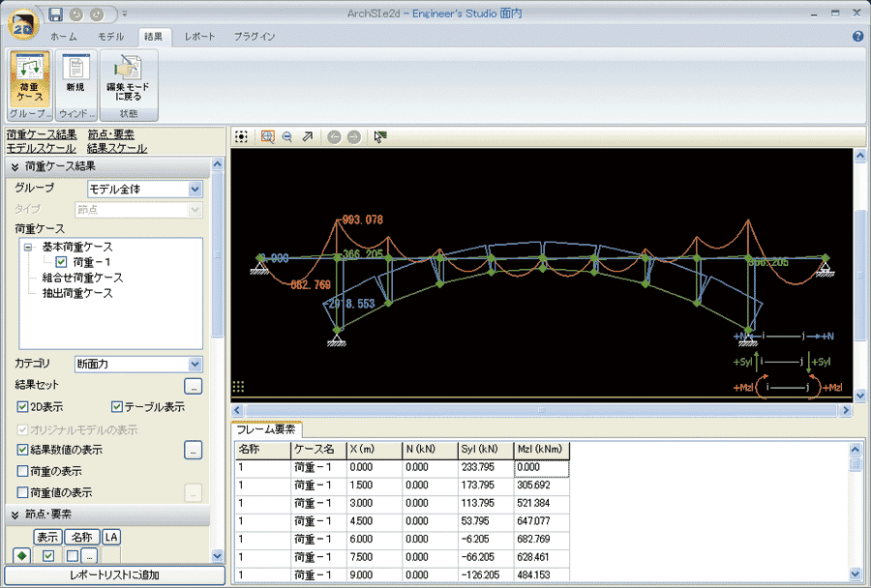This screenshot has height=588, width=871.
Task: Click the table cell 233.795
Action: pyautogui.click(x=486, y=467)
